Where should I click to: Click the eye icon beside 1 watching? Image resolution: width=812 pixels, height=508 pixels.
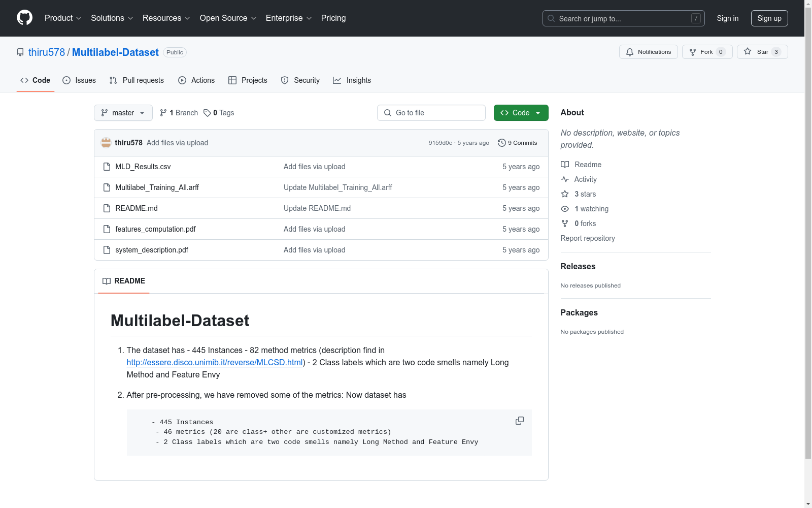tap(565, 209)
